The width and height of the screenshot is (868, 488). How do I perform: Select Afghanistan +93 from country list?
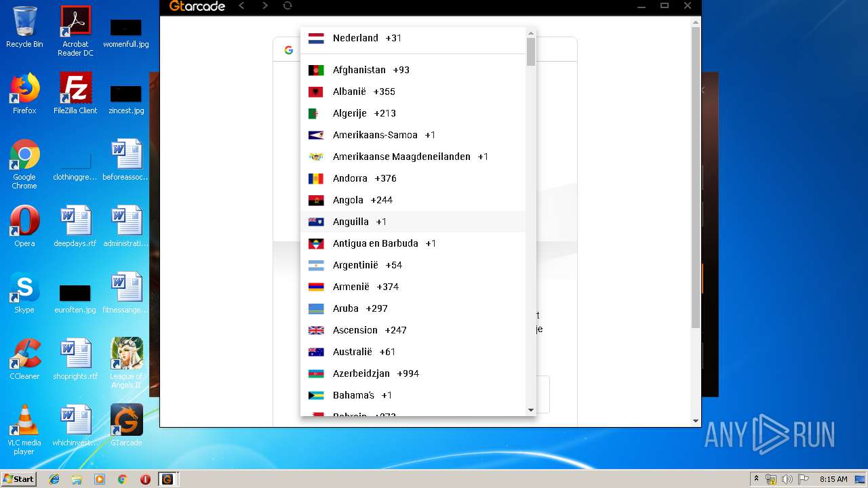[413, 70]
